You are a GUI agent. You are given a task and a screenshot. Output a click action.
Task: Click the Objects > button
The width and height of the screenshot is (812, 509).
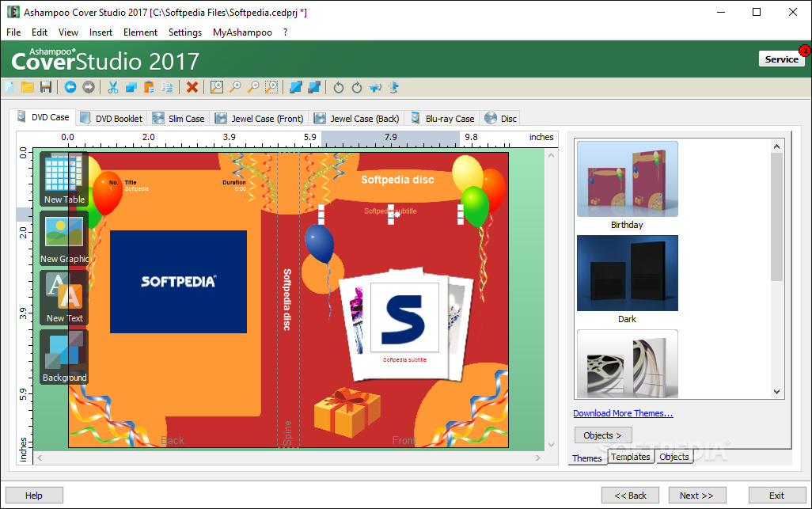tap(603, 435)
